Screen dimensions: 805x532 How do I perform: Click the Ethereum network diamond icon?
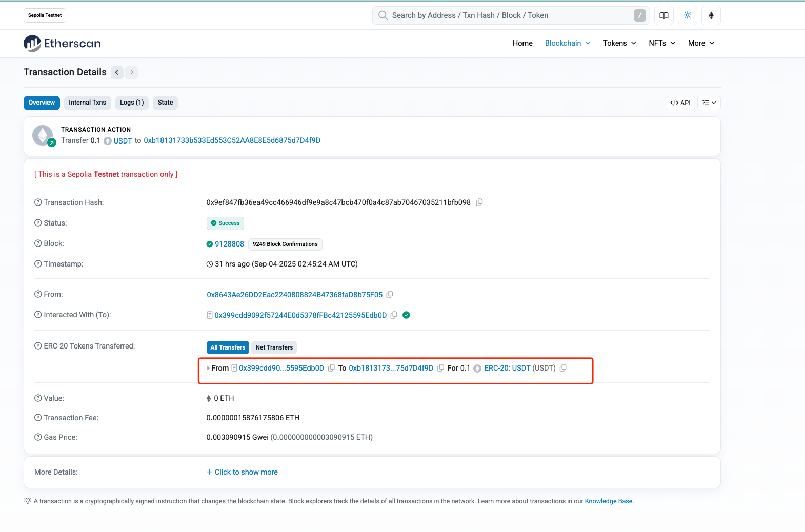[x=711, y=15]
